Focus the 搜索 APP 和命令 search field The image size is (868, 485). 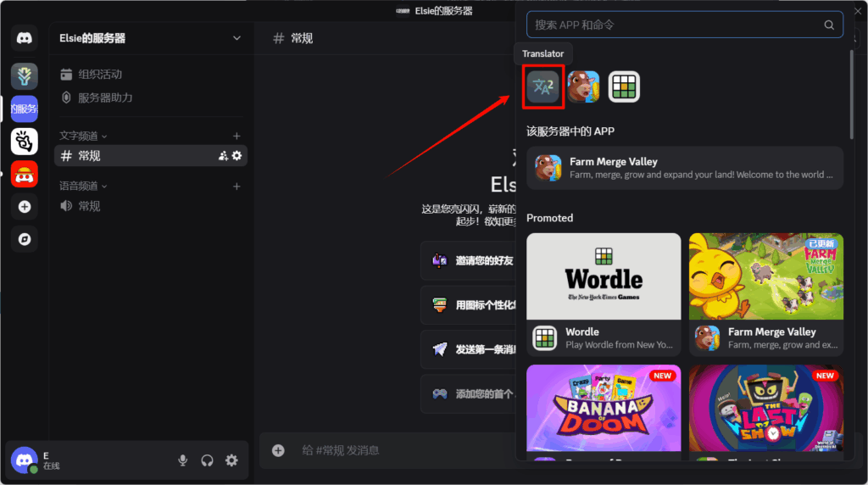pos(685,25)
